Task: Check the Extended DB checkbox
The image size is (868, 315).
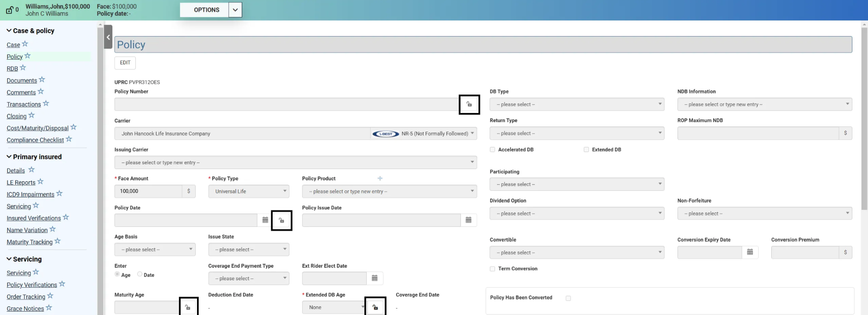Action: coord(586,149)
